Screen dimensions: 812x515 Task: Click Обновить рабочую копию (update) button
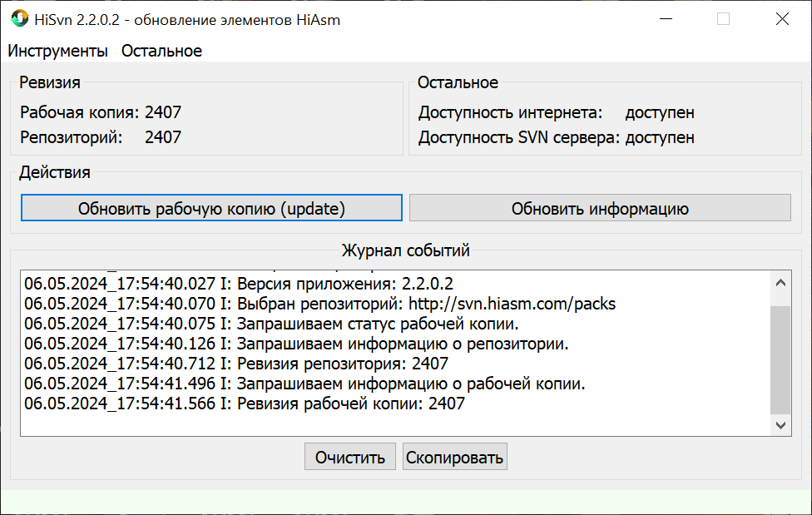pos(211,208)
